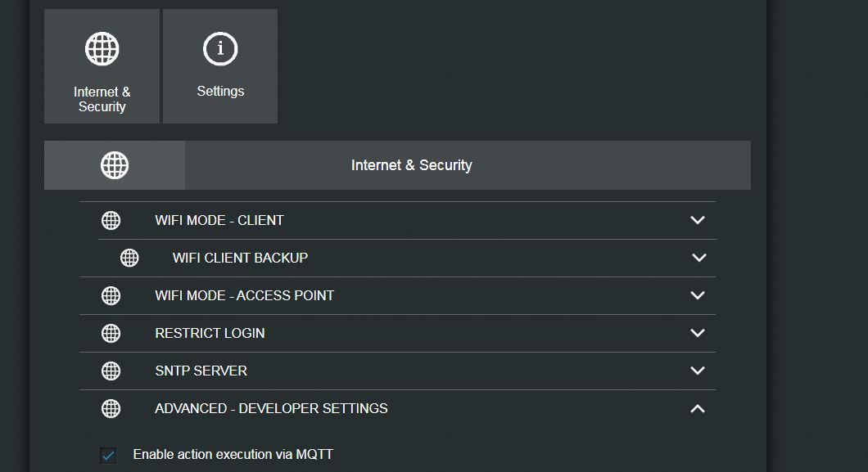868x472 pixels.
Task: Click the globe icon beside WIFI MODE - ACCESS POINT
Action: point(111,295)
